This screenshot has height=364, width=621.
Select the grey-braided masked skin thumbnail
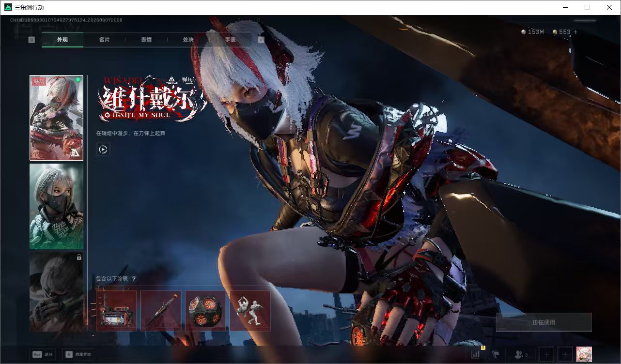click(x=56, y=206)
